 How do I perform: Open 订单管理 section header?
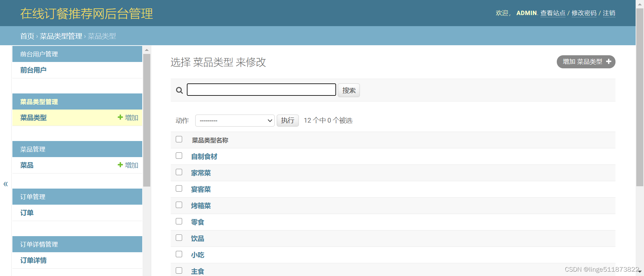33,197
